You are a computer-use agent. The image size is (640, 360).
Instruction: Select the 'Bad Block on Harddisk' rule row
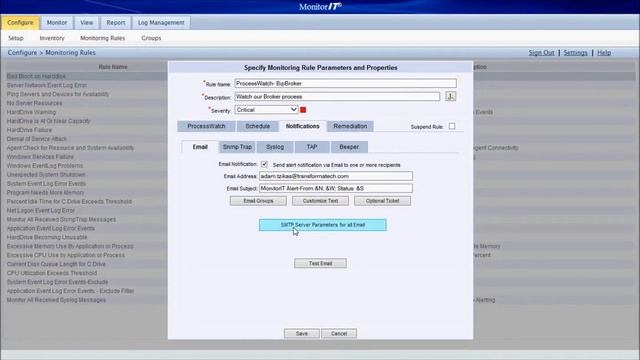pos(36,76)
